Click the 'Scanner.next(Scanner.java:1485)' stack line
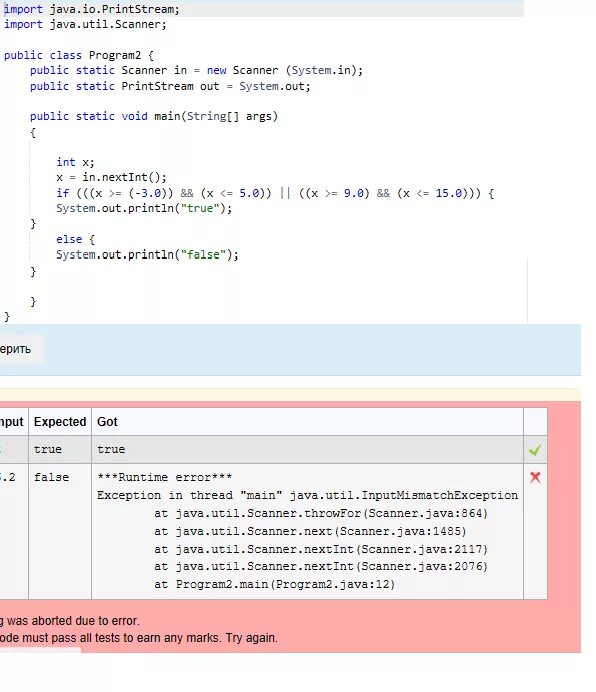This screenshot has width=596, height=692. click(x=310, y=531)
